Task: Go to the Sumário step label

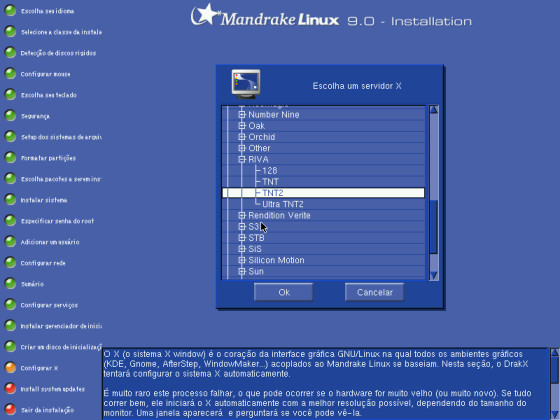Action: point(32,284)
